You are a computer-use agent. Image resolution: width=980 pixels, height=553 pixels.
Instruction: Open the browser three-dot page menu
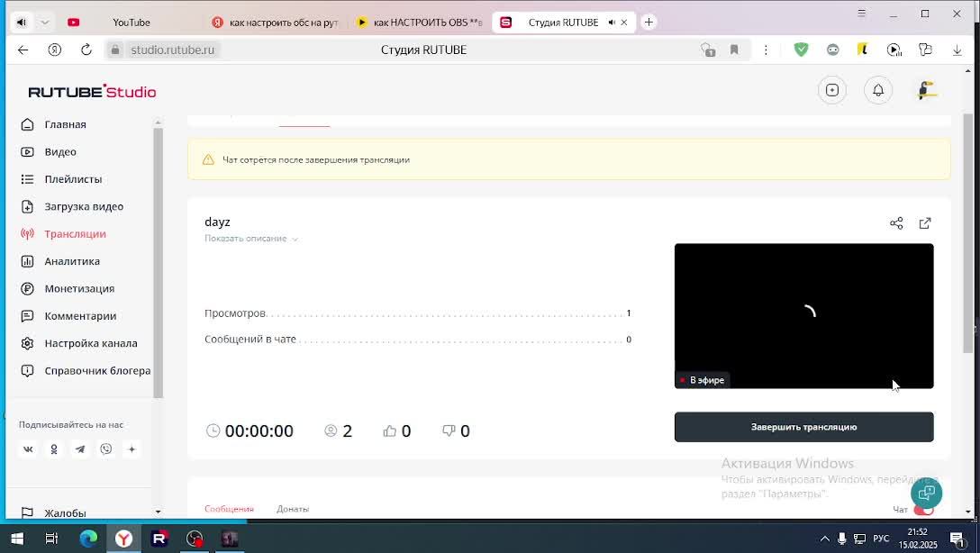(x=766, y=50)
